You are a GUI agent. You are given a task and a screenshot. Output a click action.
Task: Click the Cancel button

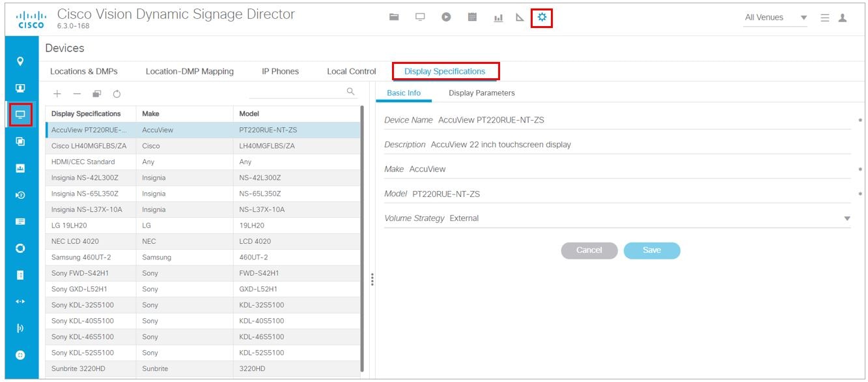click(x=589, y=250)
